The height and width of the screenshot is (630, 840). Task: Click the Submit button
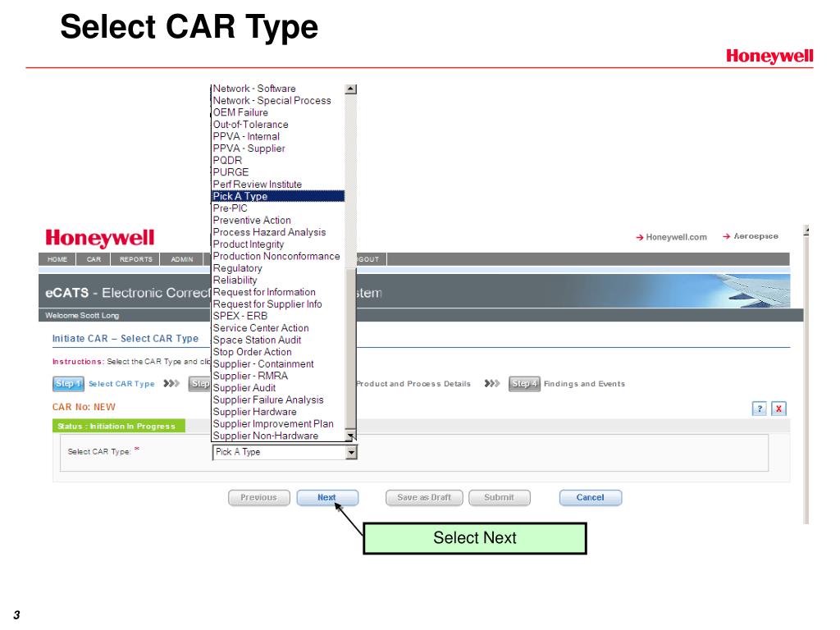point(500,498)
